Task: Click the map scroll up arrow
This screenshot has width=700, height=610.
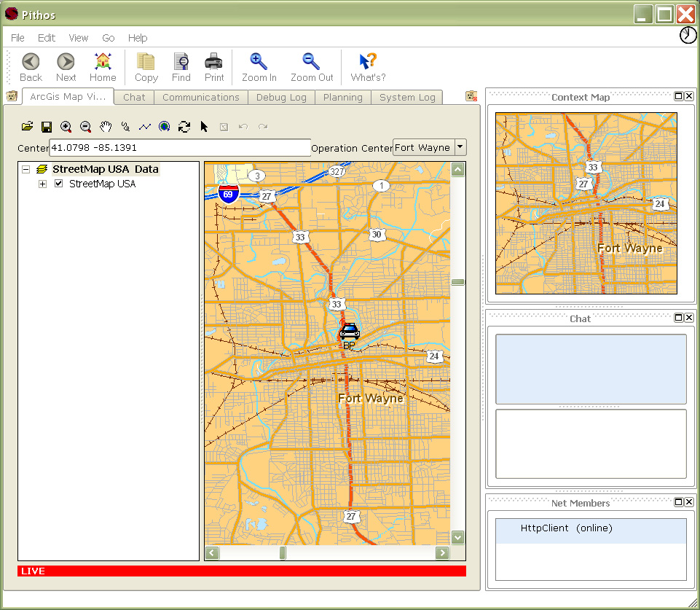Action: [457, 169]
